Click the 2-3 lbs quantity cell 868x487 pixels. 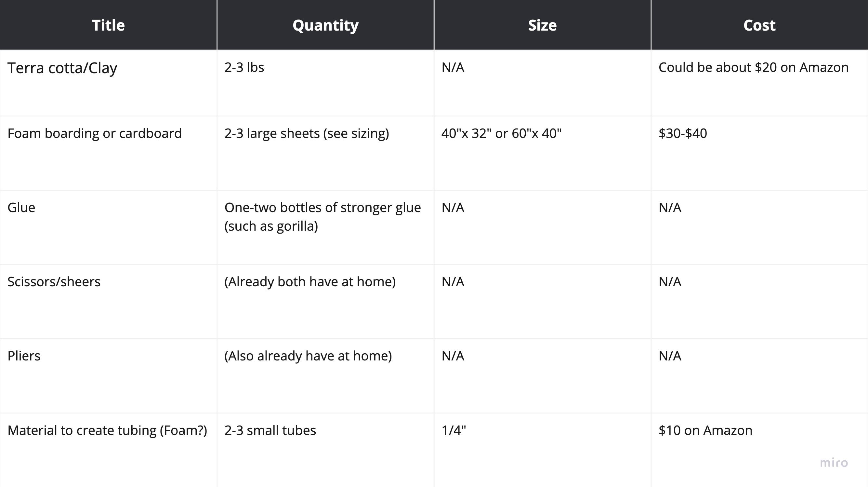[244, 67]
